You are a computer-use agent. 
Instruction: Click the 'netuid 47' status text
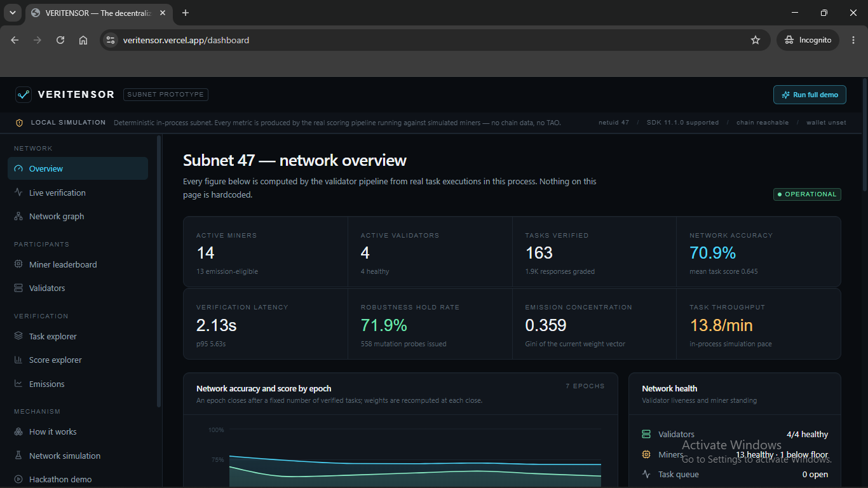pos(614,123)
